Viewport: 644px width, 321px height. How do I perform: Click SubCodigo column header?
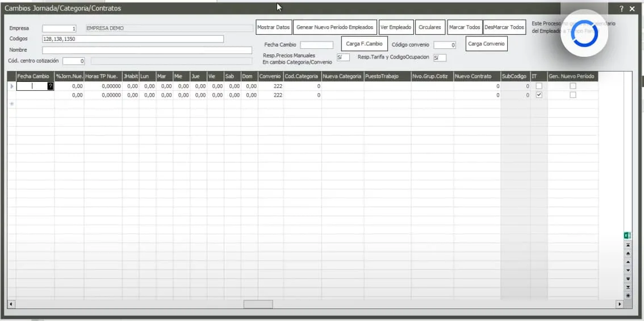coord(516,76)
